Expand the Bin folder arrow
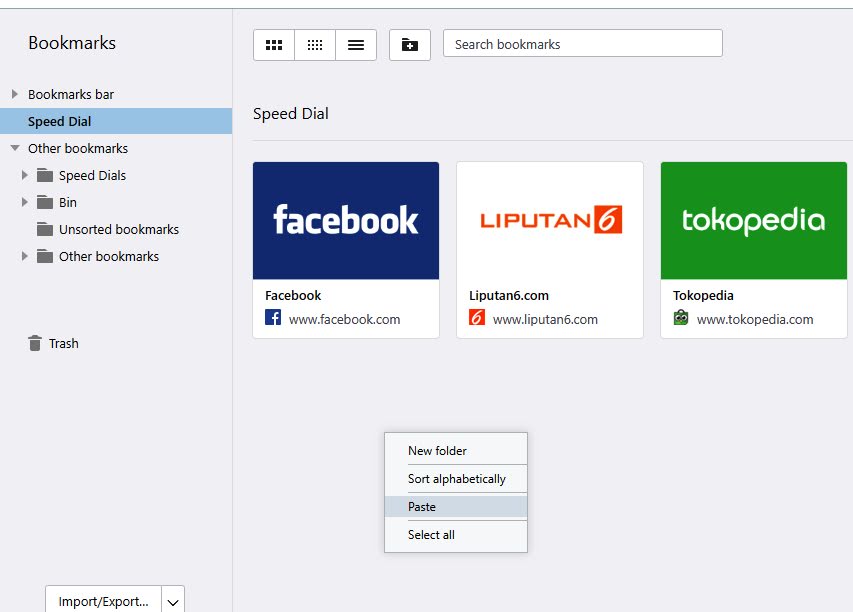The image size is (853, 612). pos(24,202)
